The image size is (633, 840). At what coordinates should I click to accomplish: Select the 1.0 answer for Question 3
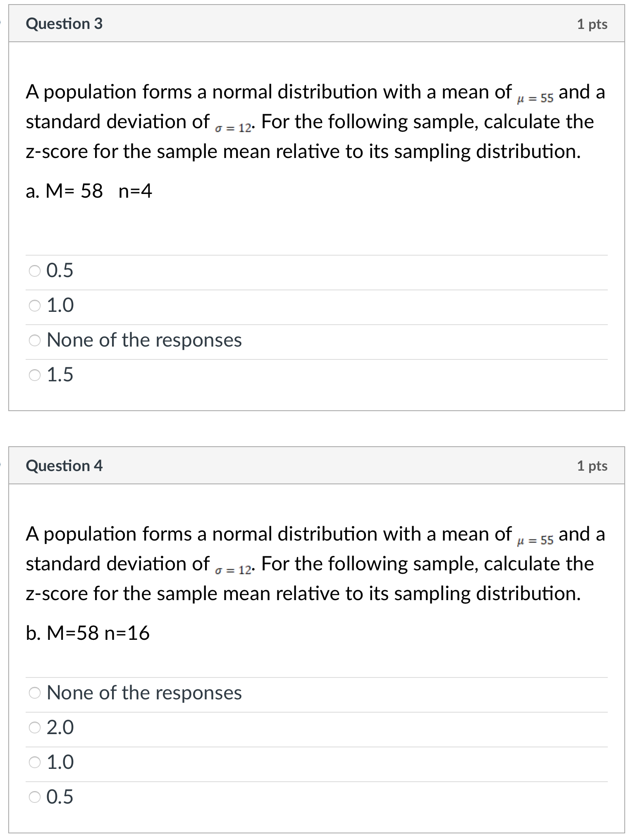point(35,305)
